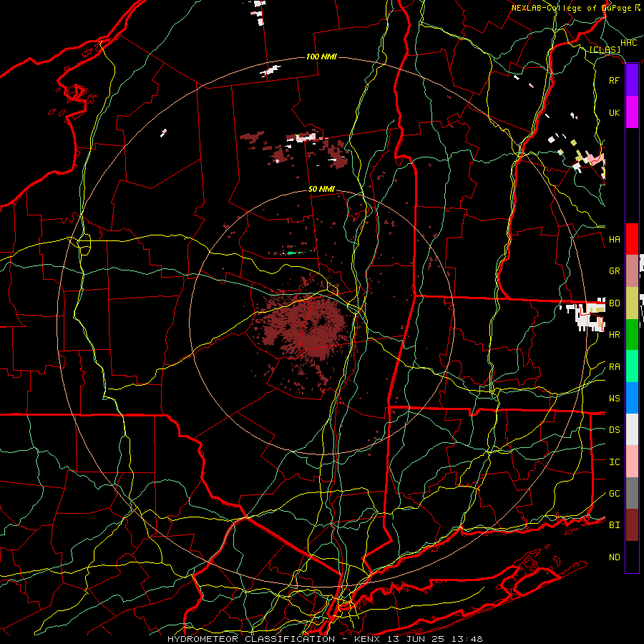This screenshot has width=644, height=644.
Task: Click the RF purple legend swatch
Action: [x=632, y=80]
